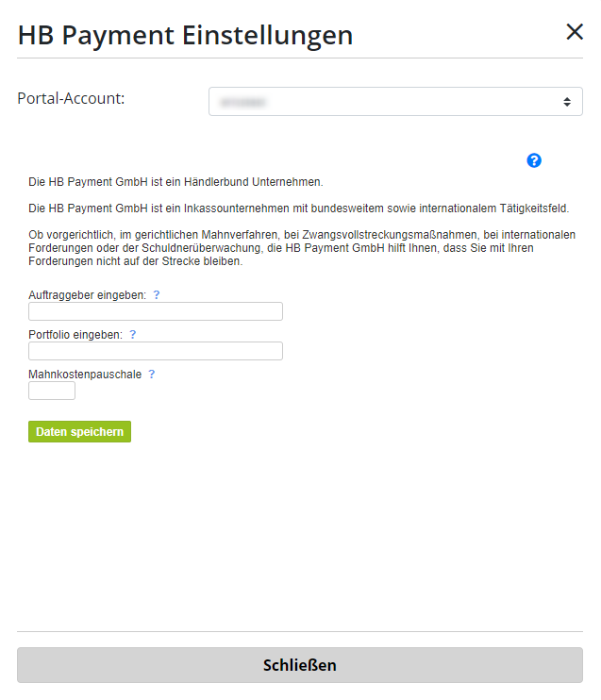Click the paragraph starting with Ob vorgerichtlich

(302, 248)
